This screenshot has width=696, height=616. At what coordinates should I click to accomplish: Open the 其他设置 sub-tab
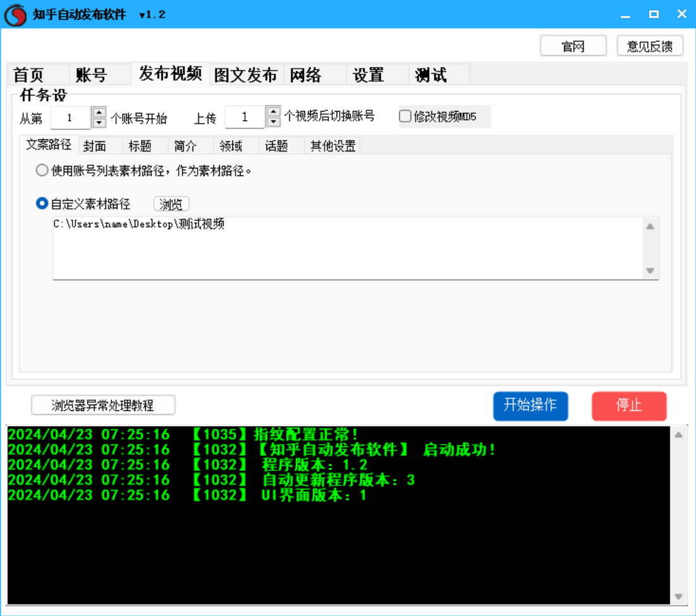coord(333,146)
